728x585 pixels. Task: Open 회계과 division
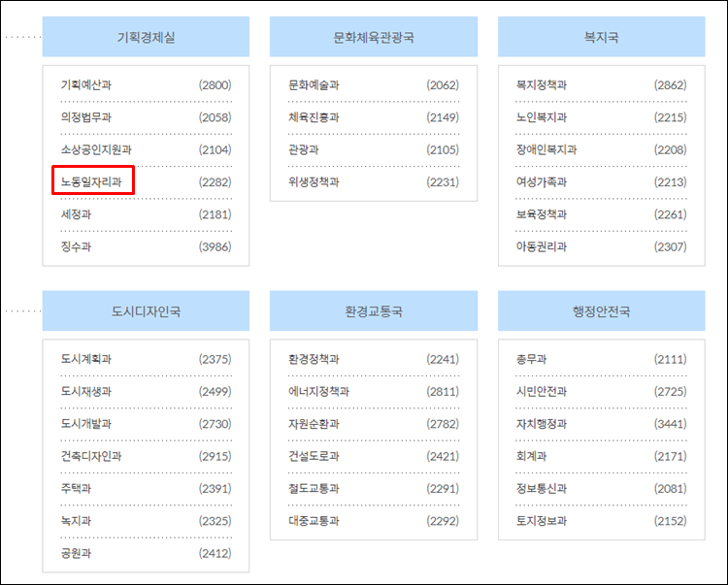click(x=532, y=456)
